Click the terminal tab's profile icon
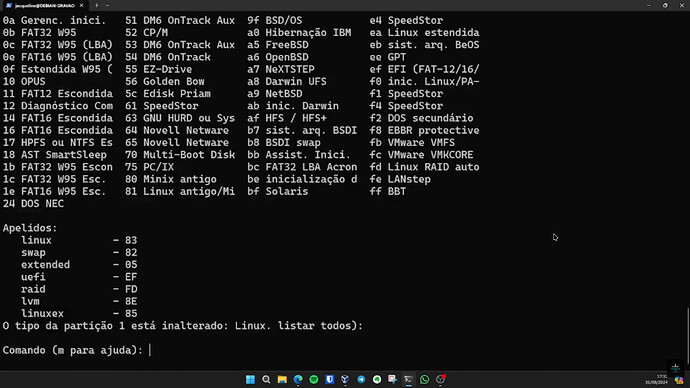690x388 pixels. coord(9,5)
